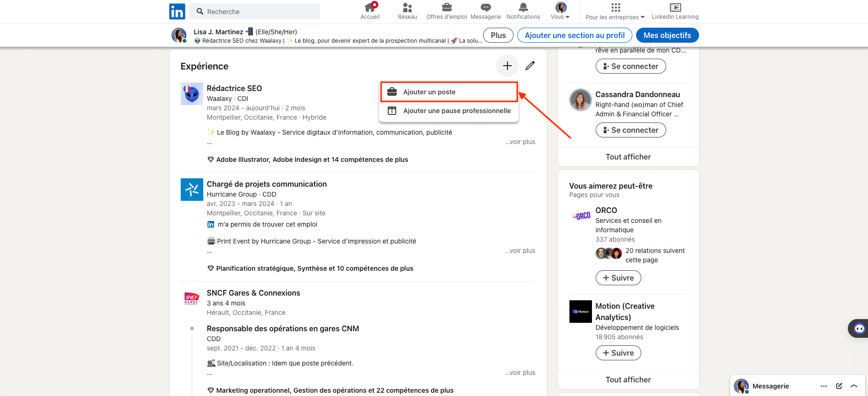Click the Rédactrice SEO job title
The image size is (868, 396).
tap(234, 88)
